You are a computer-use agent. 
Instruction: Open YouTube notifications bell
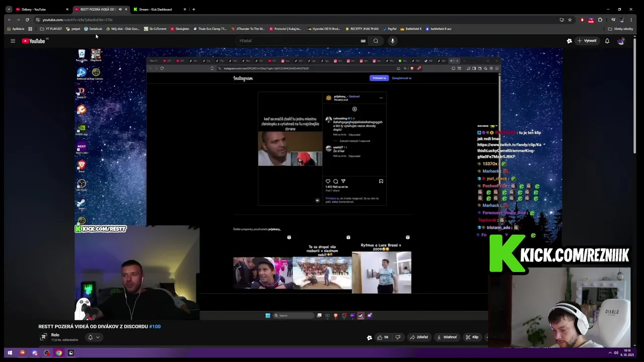607,41
